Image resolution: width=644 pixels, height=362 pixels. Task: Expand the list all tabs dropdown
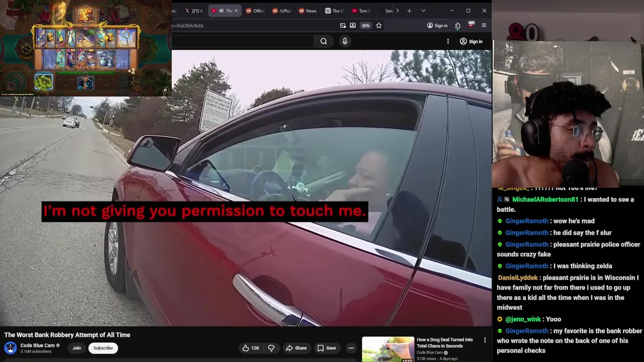(423, 11)
